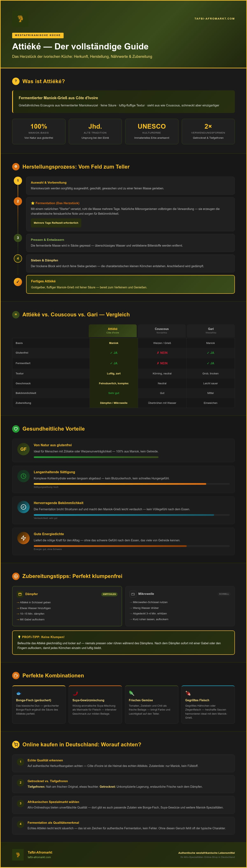Screen dimensions: 247x868
Task: Click the checkmark icon beside Fertiges Attiéké
Action: point(18,282)
